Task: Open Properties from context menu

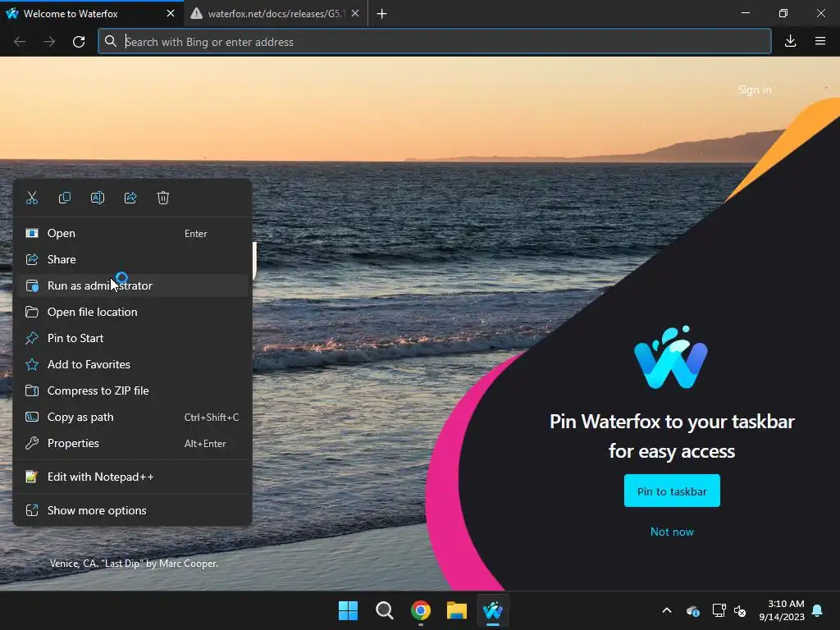Action: [x=132, y=443]
